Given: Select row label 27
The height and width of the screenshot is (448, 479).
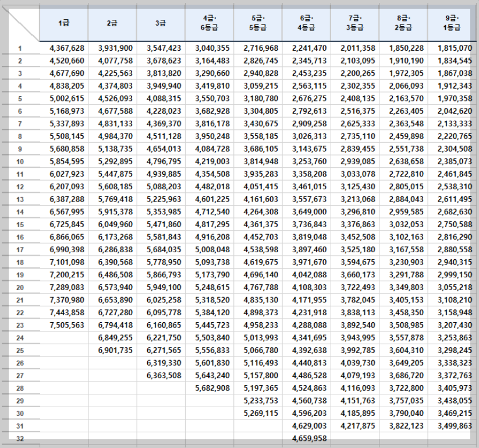Looking at the screenshot, I should coord(20,376).
